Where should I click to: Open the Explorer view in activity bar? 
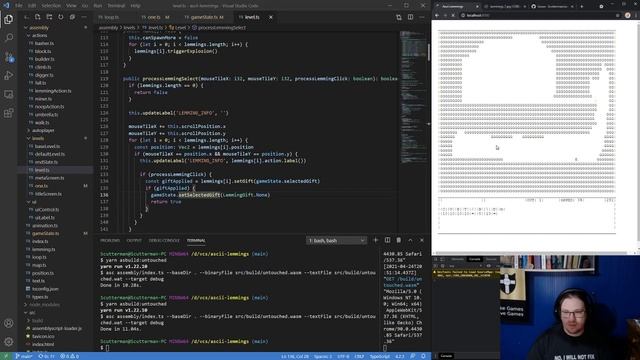9,19
